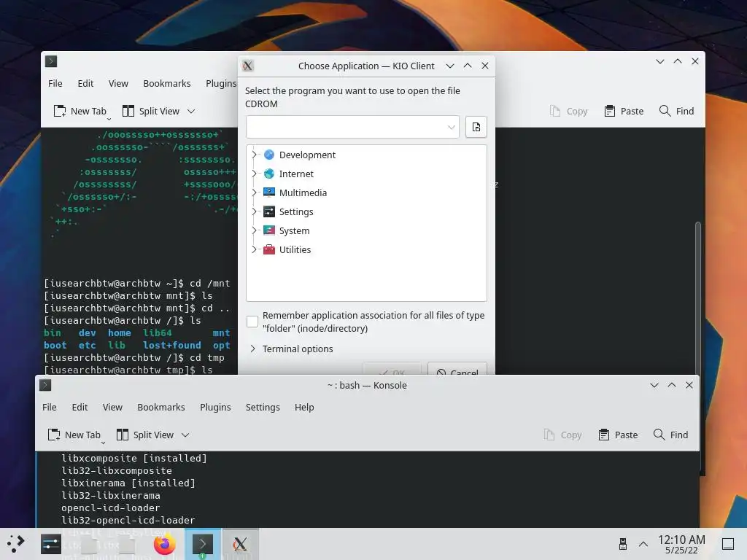Click the clock showing 12:10 AM
Screen dimensions: 747x560
pyautogui.click(x=681, y=544)
